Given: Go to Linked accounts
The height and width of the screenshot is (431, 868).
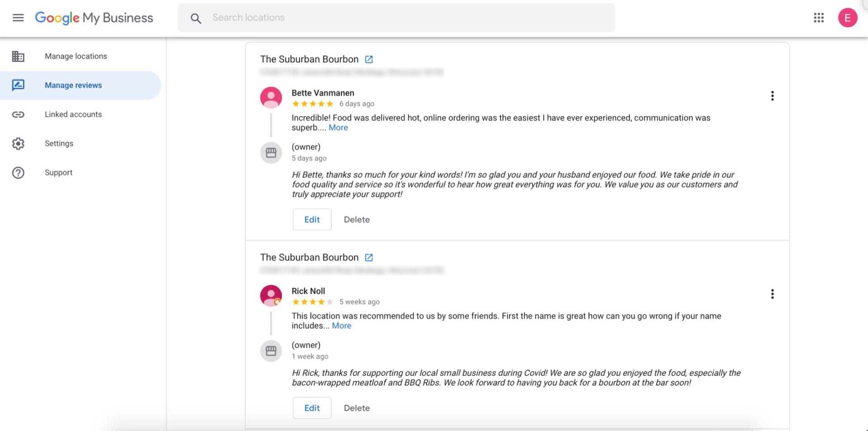Looking at the screenshot, I should (x=73, y=114).
